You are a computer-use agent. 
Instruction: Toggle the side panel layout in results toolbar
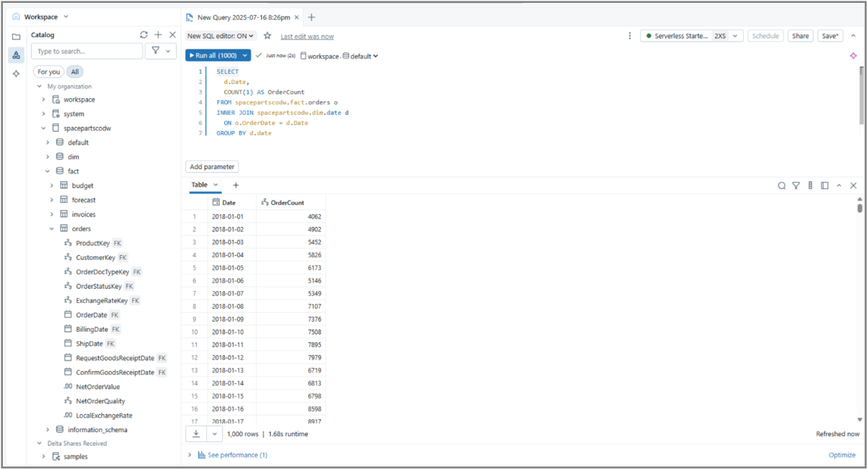click(825, 185)
